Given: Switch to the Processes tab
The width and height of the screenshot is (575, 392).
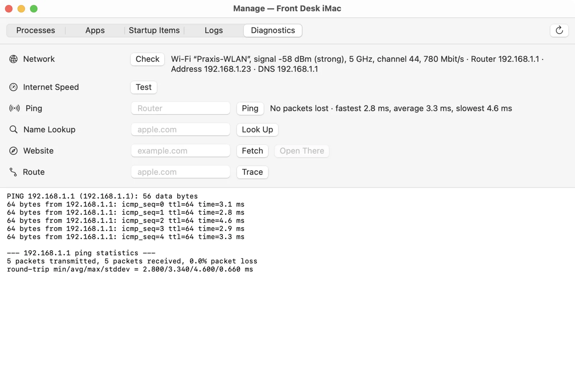Looking at the screenshot, I should [36, 31].
